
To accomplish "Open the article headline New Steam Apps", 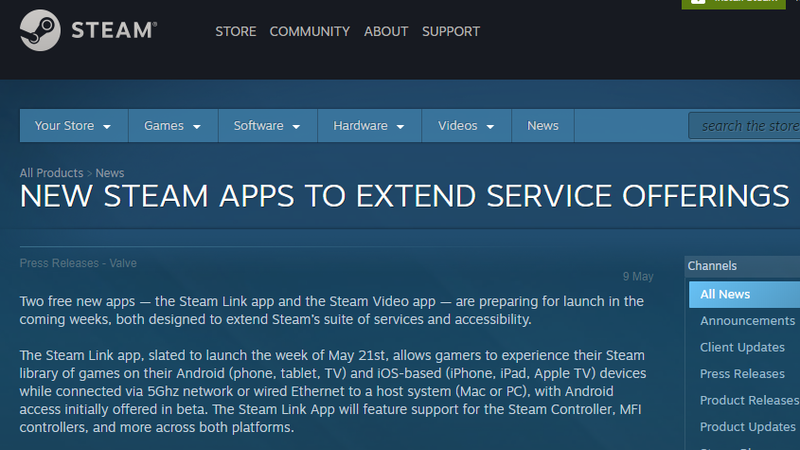I will (x=404, y=196).
